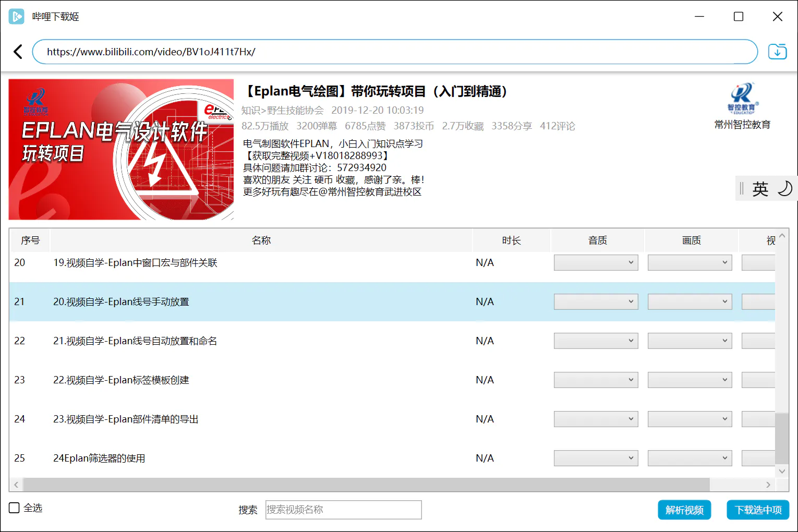Open the download manager folder icon
The height and width of the screenshot is (532, 798).
777,52
